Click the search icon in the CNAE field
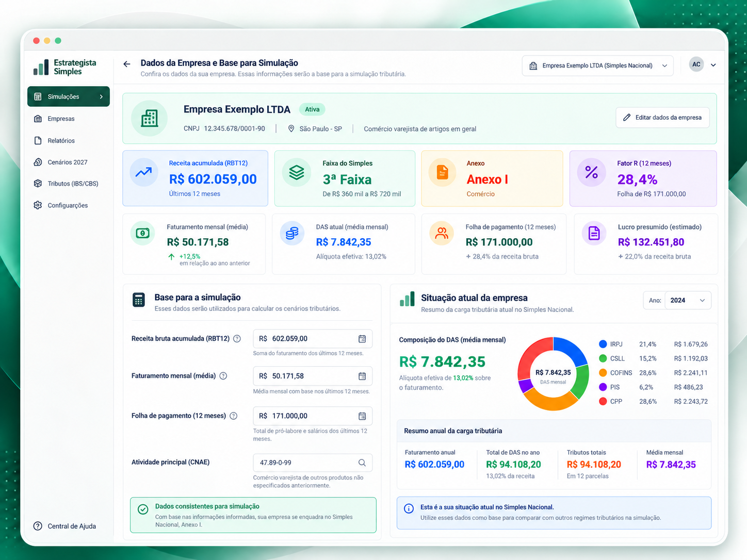This screenshot has height=560, width=747. (x=362, y=463)
